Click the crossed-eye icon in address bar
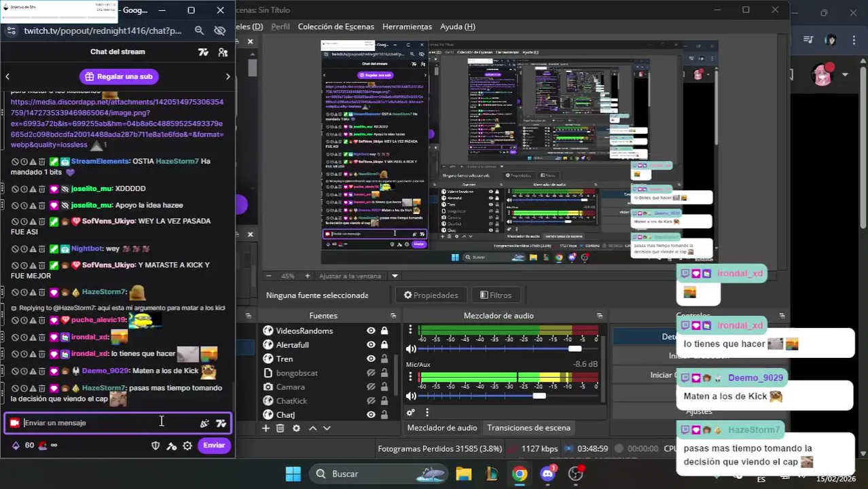Viewport: 868px width, 489px height. (x=219, y=31)
